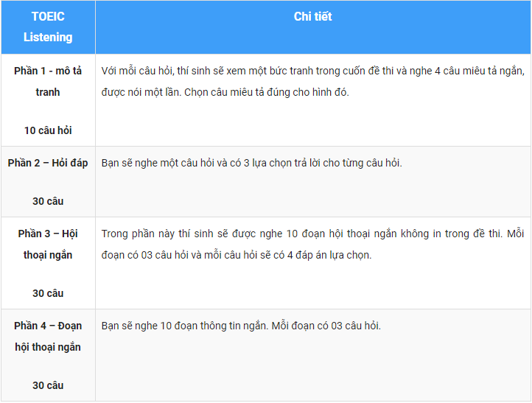Screen dimensions: 532x403
Task: Click the text 'Bạn sẽ nghe một câu hỏi'
Action: [251, 163]
